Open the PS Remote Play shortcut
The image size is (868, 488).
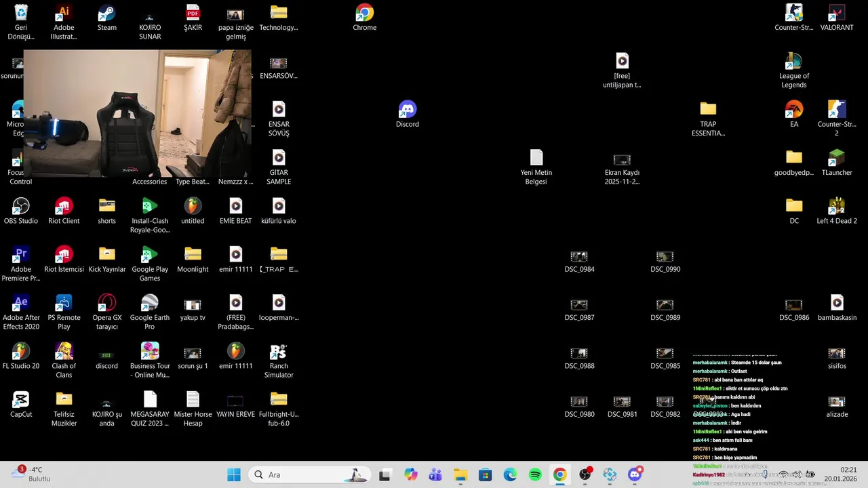pos(64,312)
